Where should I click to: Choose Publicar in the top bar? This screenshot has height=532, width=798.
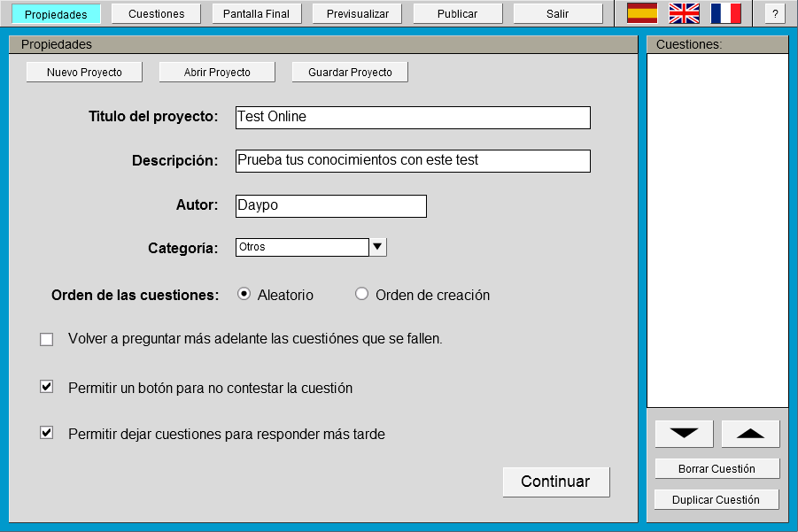pos(458,14)
